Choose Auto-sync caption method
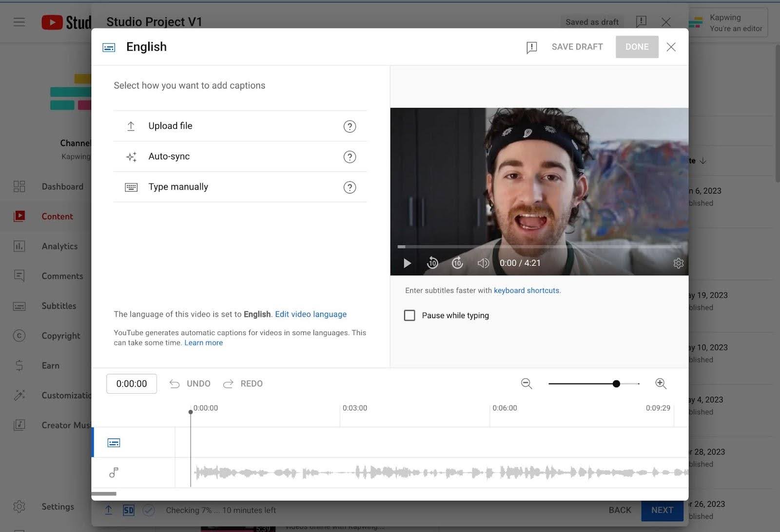Image resolution: width=780 pixels, height=532 pixels. [x=240, y=156]
